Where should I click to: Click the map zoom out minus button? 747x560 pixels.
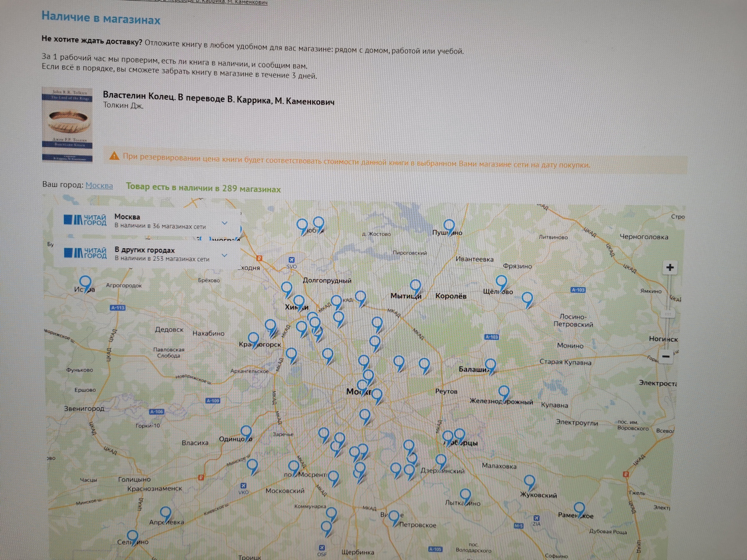pos(666,357)
